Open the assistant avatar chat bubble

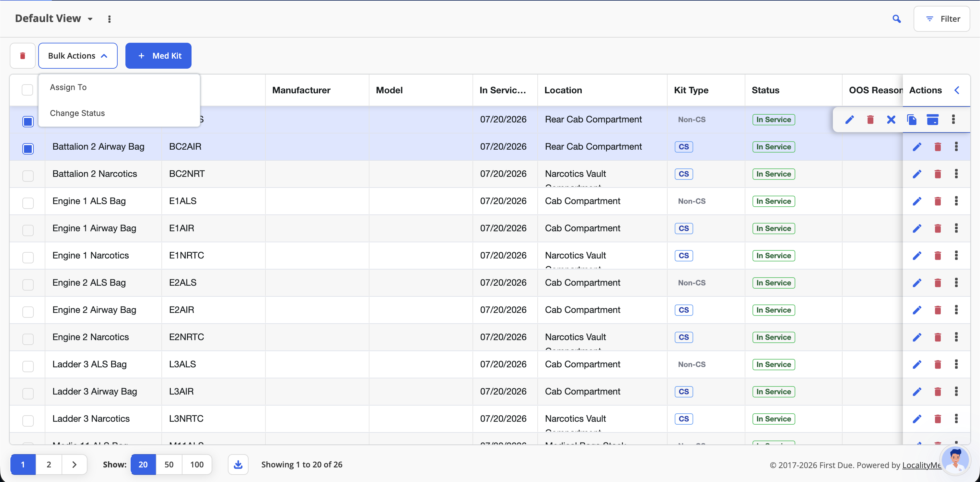click(955, 460)
